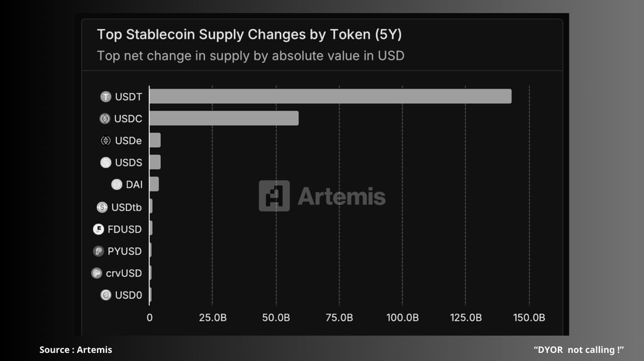Click the DYOR not calling text
This screenshot has width=644, height=361.
click(579, 350)
